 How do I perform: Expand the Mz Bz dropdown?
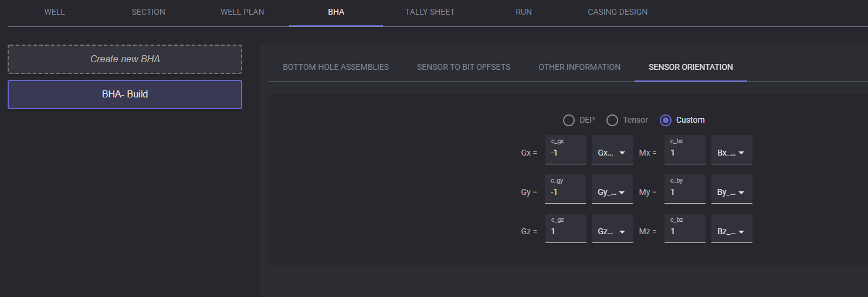pos(732,231)
